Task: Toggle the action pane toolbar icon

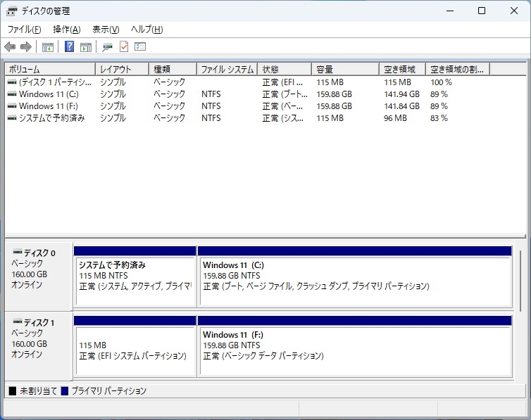Action: coord(86,47)
